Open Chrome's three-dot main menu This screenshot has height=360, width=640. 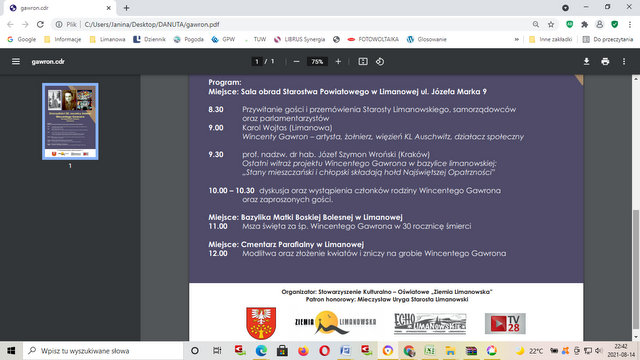[630, 24]
